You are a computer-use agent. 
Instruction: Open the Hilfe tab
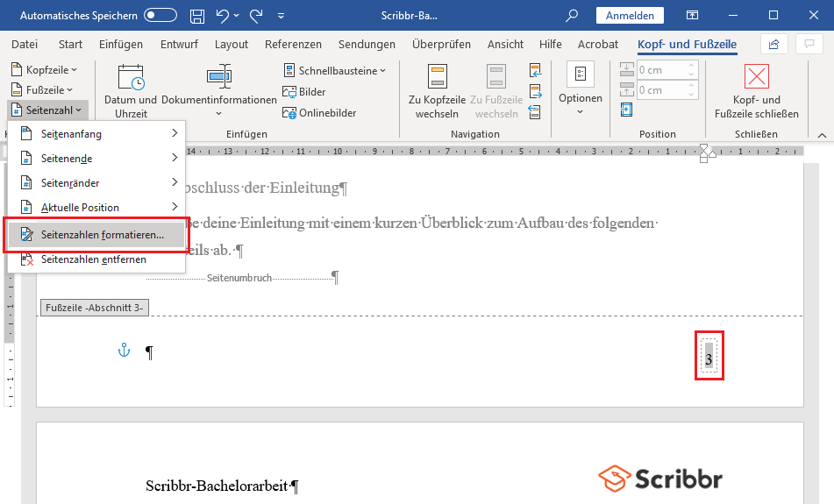tap(551, 44)
